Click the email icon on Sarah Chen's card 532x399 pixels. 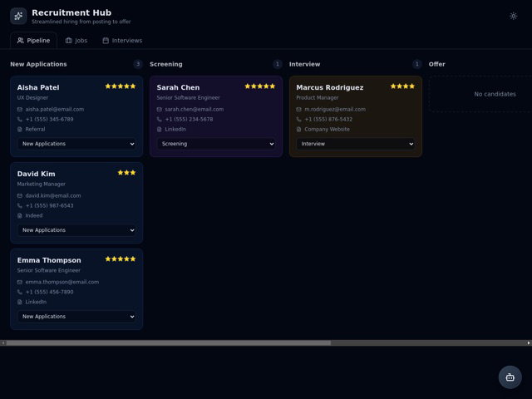coord(159,109)
